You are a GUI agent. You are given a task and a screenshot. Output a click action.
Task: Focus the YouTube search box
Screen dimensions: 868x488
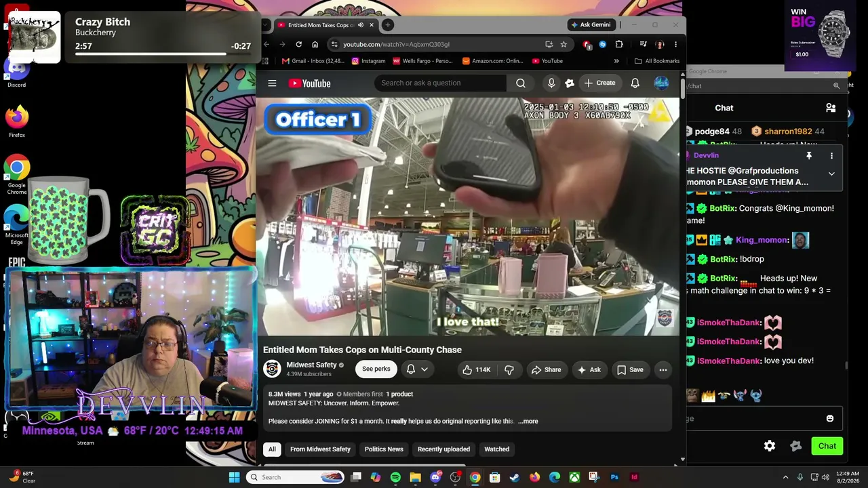[x=440, y=83]
